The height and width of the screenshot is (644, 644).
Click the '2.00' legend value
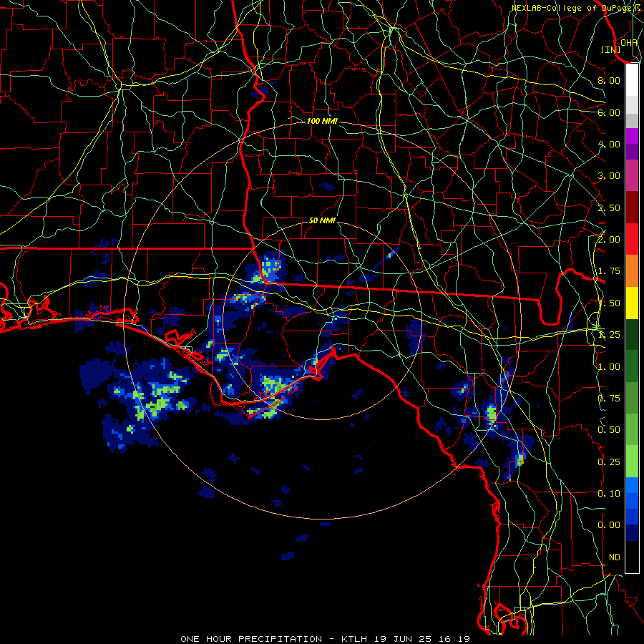609,240
